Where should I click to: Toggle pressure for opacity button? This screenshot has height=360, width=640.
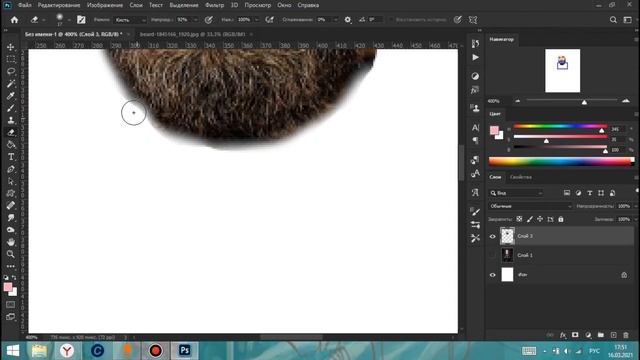click(x=209, y=20)
